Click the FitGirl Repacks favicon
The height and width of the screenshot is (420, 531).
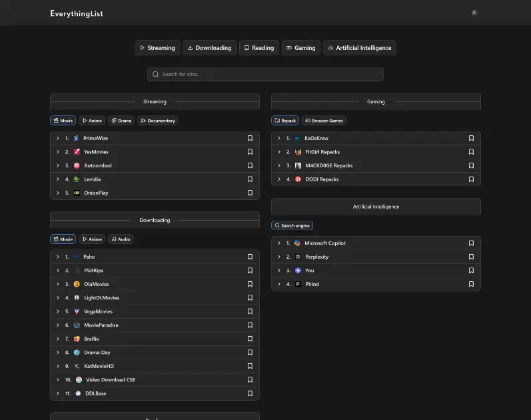coord(298,151)
